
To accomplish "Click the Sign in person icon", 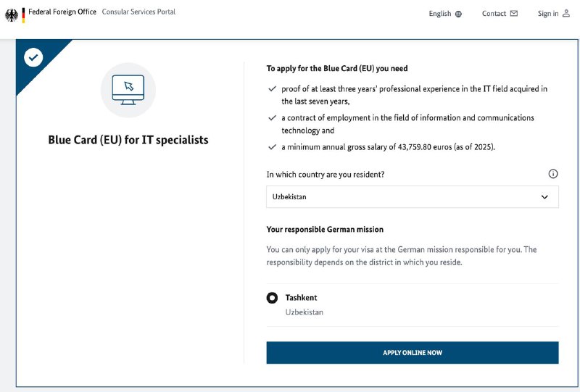I will [x=566, y=13].
